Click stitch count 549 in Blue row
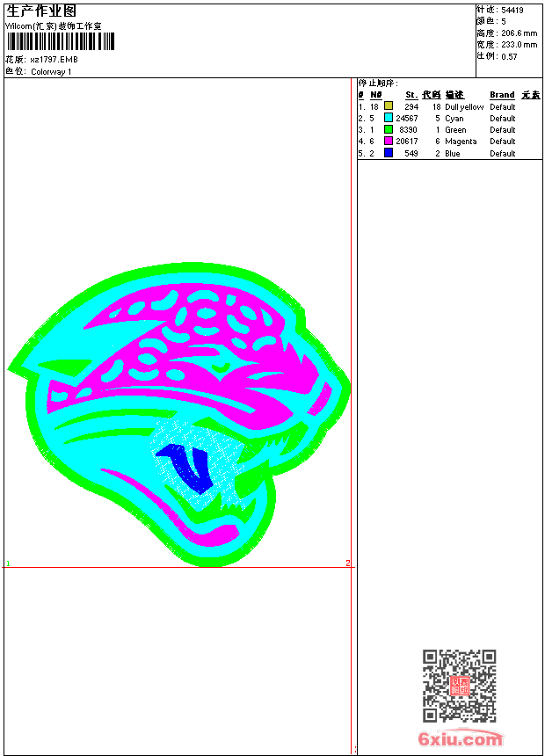The image size is (545, 756). [x=411, y=154]
